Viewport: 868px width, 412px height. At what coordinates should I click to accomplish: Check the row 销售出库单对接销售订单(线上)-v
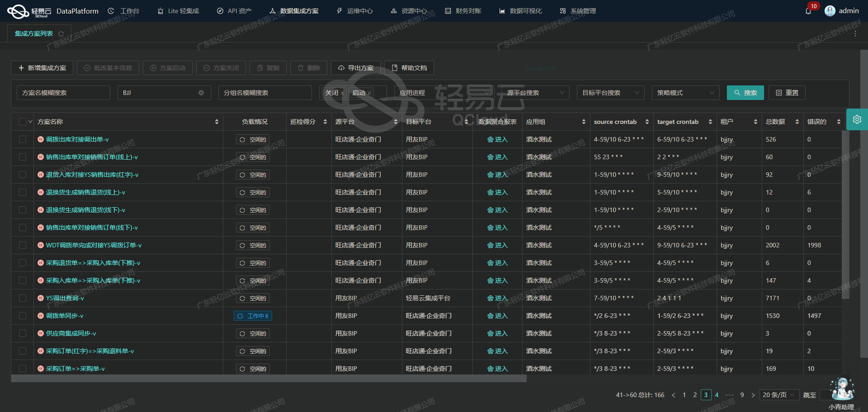(x=23, y=157)
